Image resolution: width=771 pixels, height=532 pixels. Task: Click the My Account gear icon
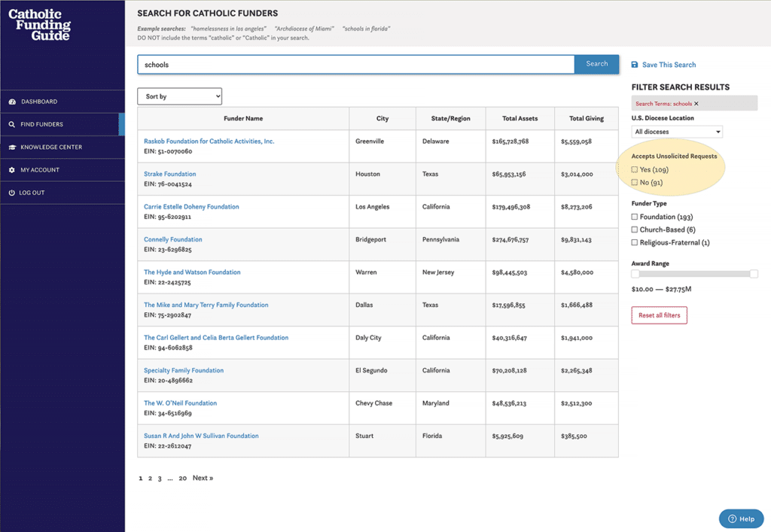coord(12,170)
